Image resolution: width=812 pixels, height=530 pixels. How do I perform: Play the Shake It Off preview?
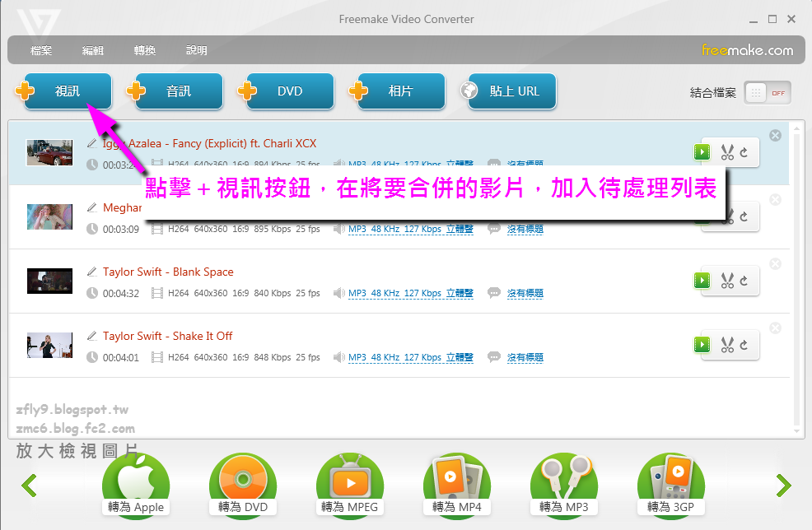pyautogui.click(x=702, y=345)
